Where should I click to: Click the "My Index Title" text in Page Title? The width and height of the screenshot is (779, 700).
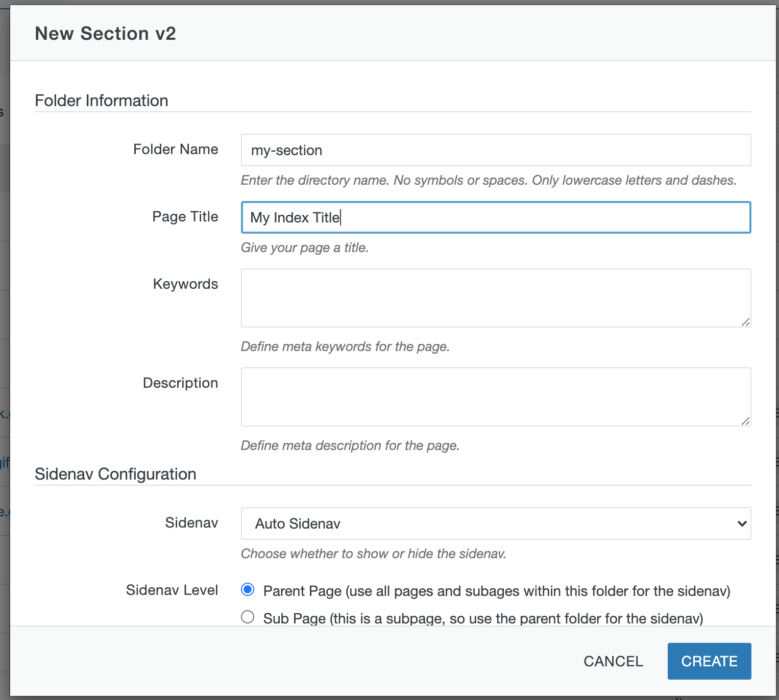[295, 217]
